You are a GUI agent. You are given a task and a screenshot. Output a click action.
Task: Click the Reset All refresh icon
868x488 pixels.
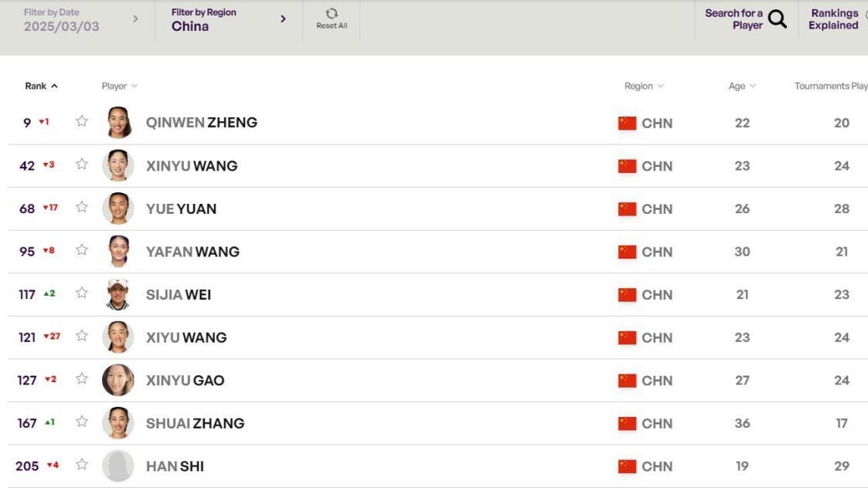332,13
